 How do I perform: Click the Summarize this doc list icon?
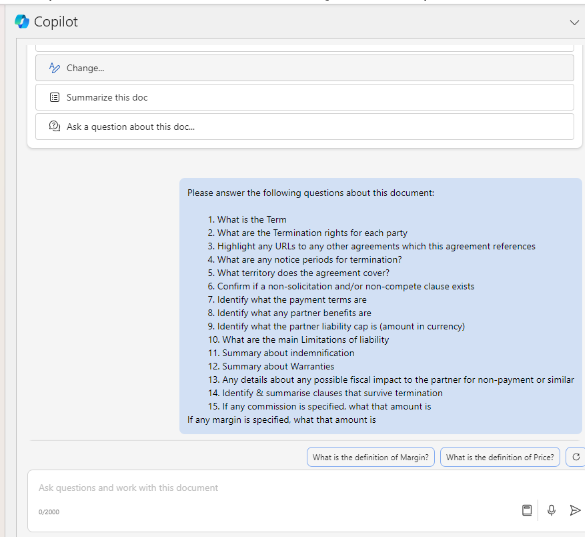[x=54, y=97]
